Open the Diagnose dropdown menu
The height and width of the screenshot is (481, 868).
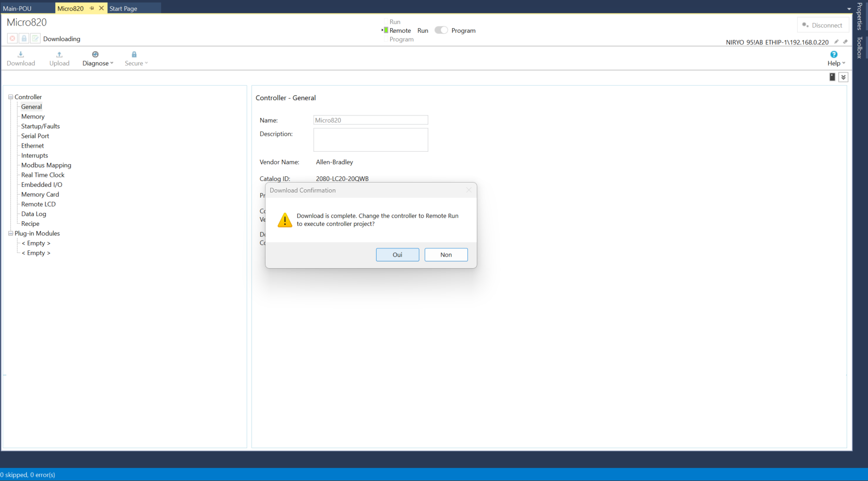[x=98, y=58]
